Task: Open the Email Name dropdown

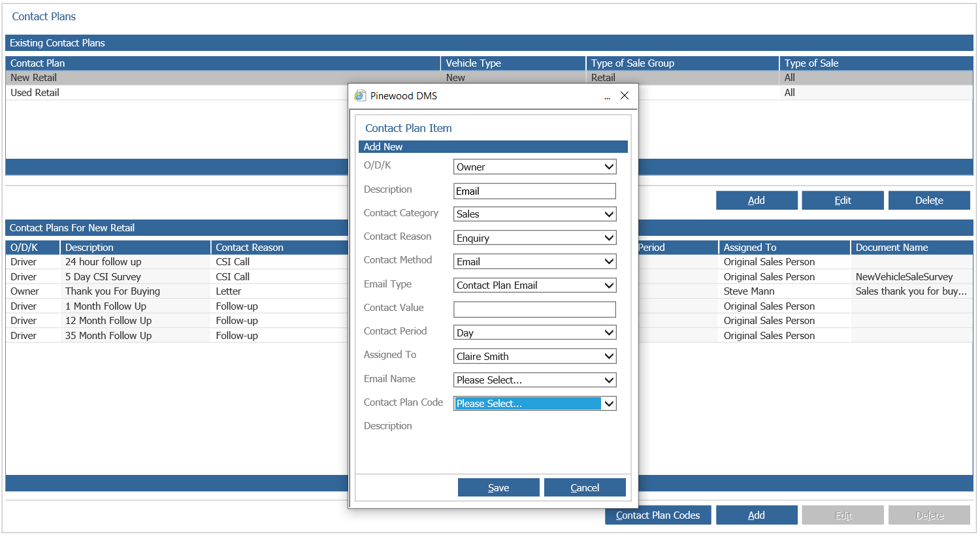Action: tap(534, 380)
